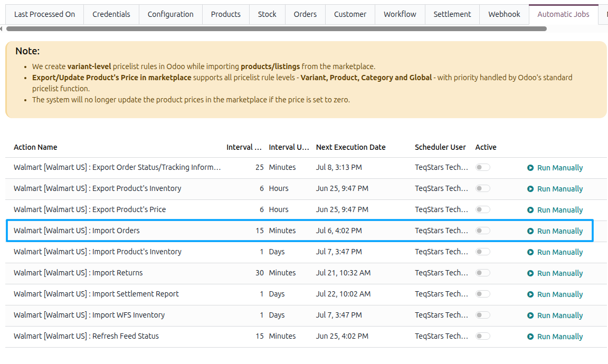Click 'Jul 21, 10:32 AM' execution date
Screen dimensions: 608x364
(343, 273)
